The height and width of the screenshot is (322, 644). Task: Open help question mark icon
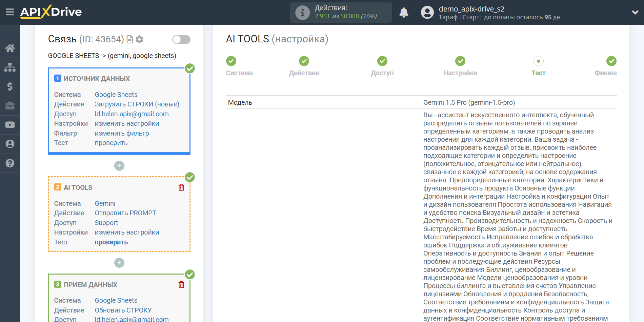(10, 163)
